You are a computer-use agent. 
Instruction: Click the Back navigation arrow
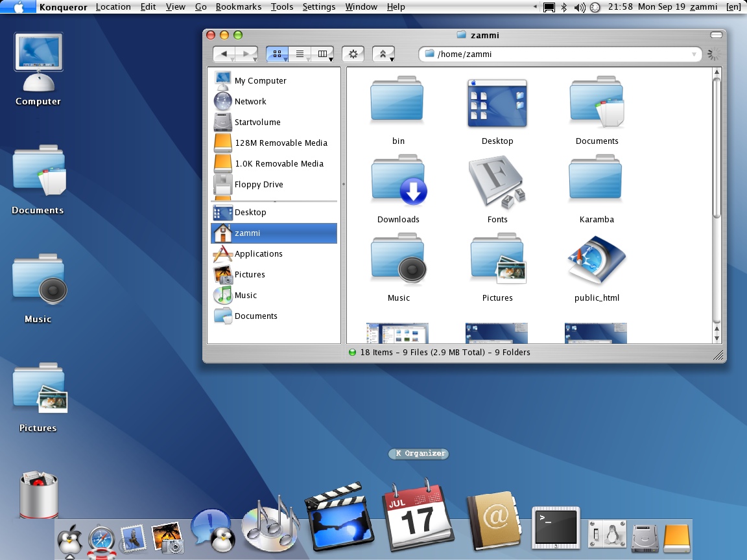224,54
